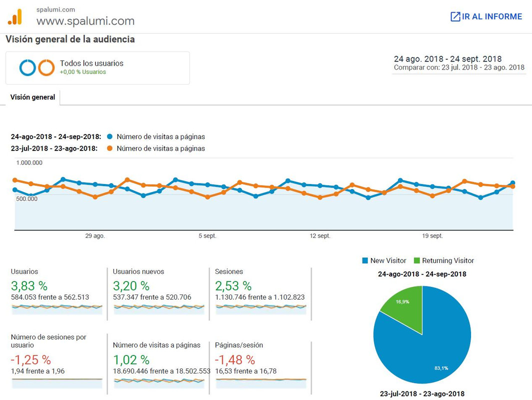Select the Número de visitas a páginas sparkline

click(x=159, y=382)
